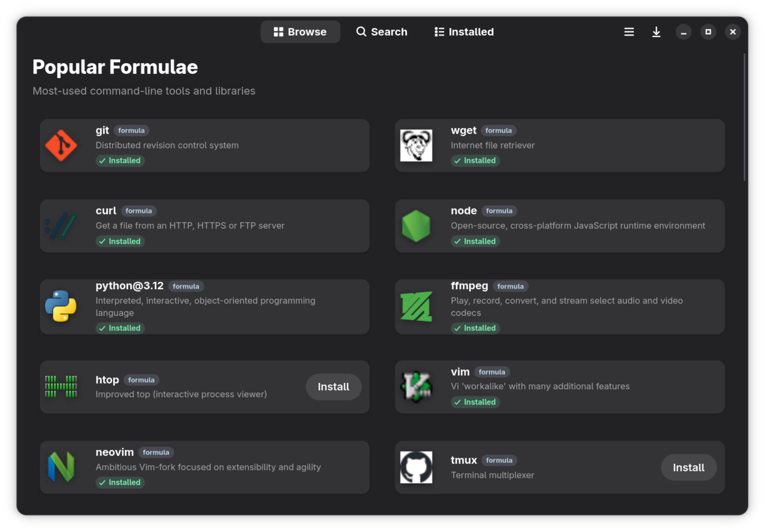765x532 pixels.
Task: Click the htop package name
Action: (x=107, y=380)
